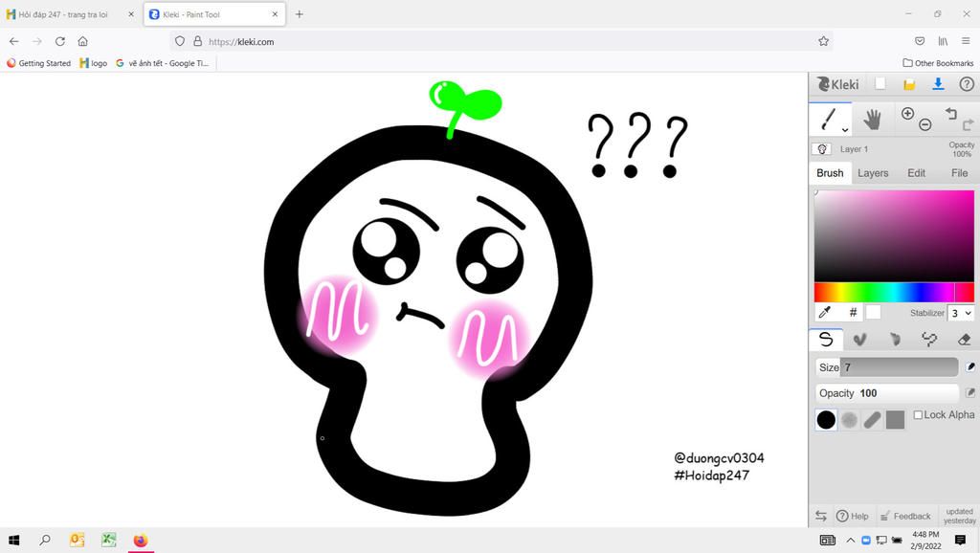Select the Smooth brush type
Viewport: 980px width, 553px height.
tap(827, 339)
